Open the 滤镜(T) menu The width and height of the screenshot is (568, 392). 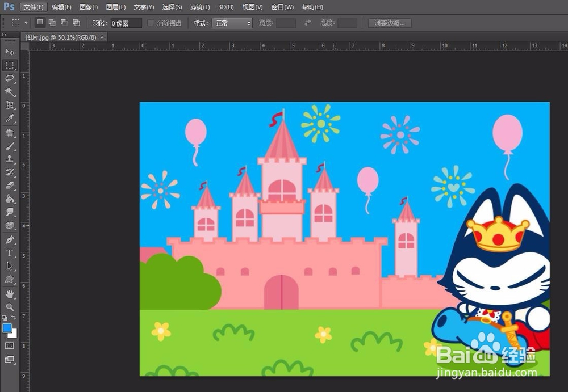(199, 7)
